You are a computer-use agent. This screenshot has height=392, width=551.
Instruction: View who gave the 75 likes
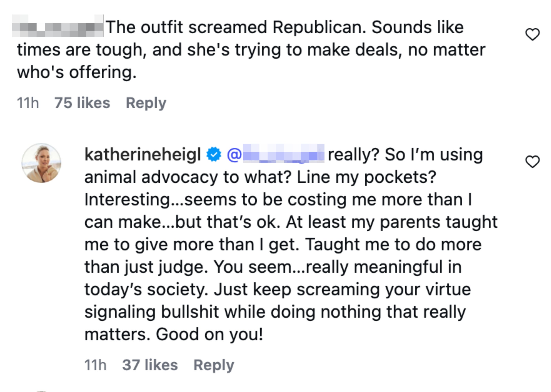pyautogui.click(x=82, y=103)
